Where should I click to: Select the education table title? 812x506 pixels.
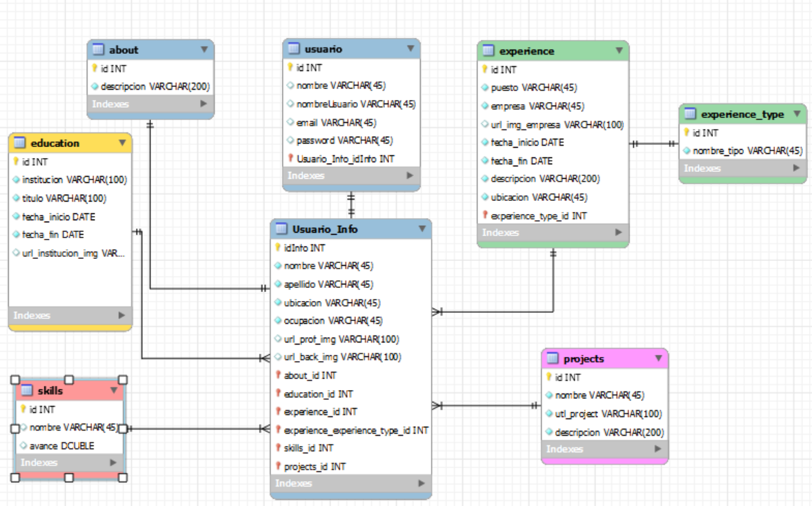coord(50,143)
